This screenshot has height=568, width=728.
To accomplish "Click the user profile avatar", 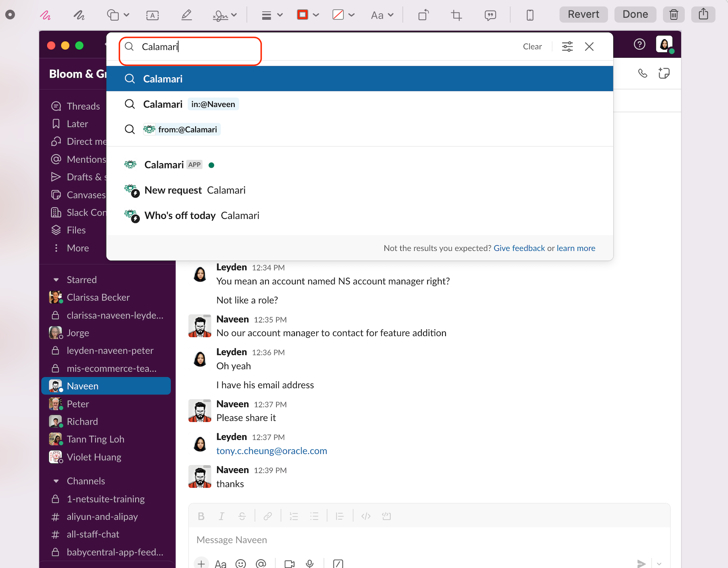I will tap(664, 44).
